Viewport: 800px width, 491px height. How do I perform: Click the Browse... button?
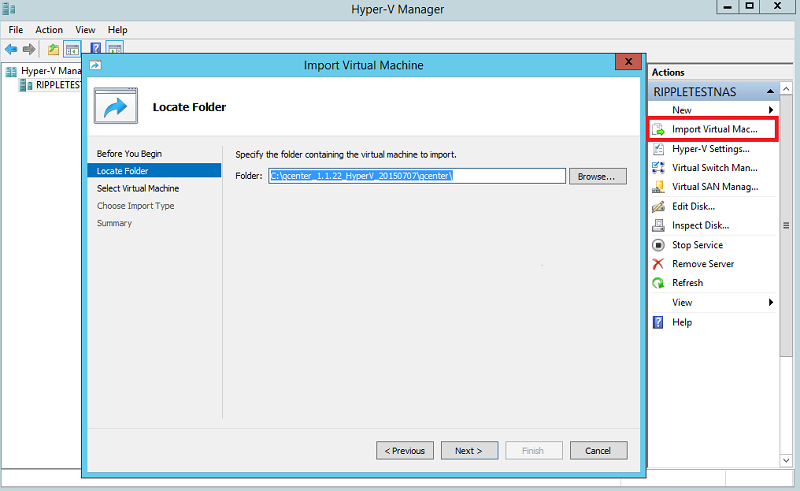click(x=597, y=177)
